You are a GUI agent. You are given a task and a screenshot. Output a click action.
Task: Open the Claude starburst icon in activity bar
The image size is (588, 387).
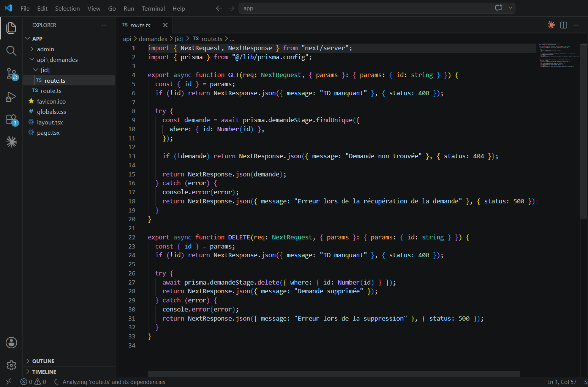pyautogui.click(x=11, y=142)
